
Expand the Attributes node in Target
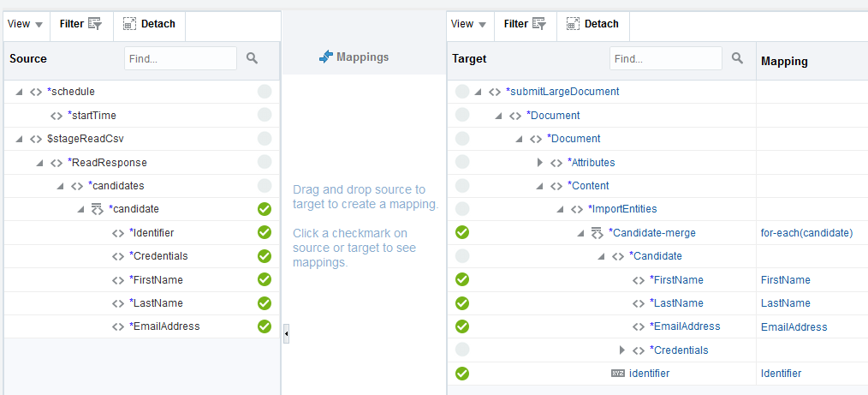(539, 163)
